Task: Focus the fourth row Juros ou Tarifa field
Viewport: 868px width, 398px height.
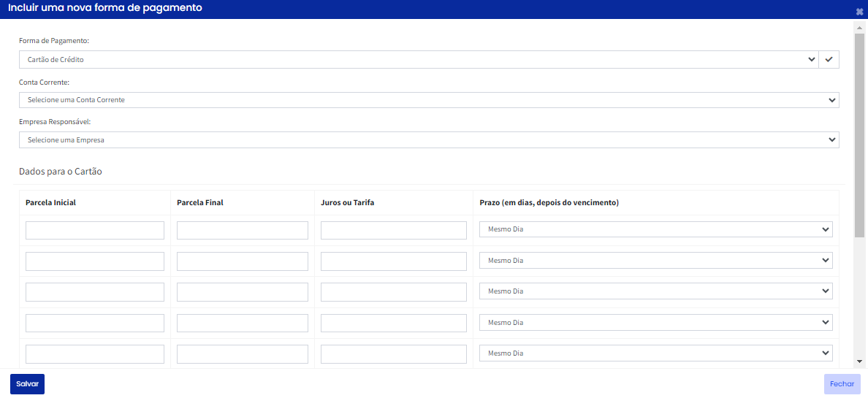Action: [x=394, y=324]
